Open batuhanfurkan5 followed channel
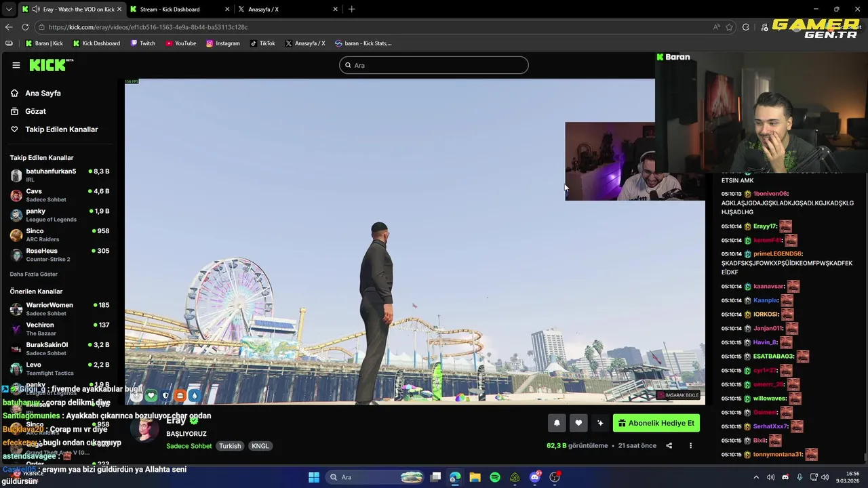The width and height of the screenshot is (868, 488). pyautogui.click(x=60, y=176)
